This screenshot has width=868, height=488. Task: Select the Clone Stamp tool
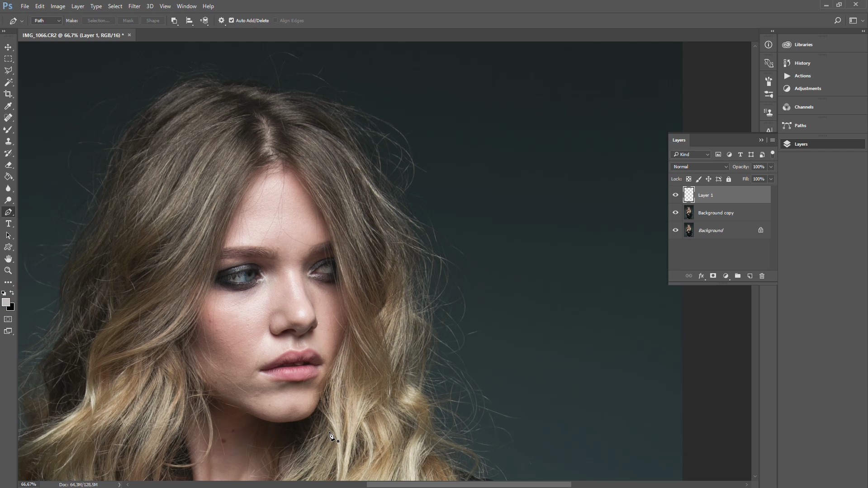[8, 141]
